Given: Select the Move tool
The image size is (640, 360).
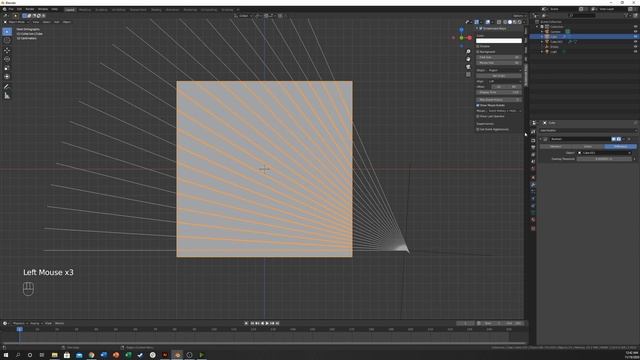Looking at the screenshot, I should point(7,51).
